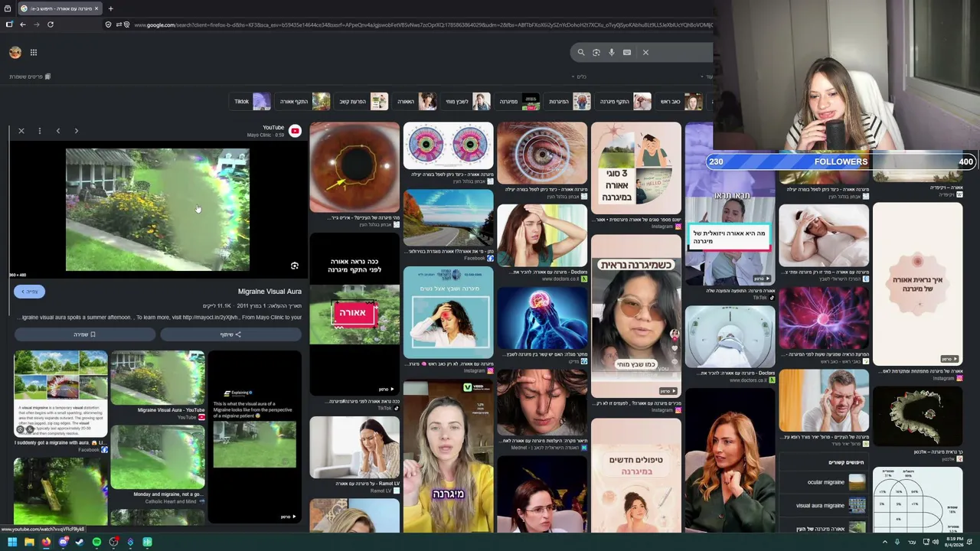Screen dimensions: 980x551
Task: Select the המיגרנות filter chip
Action: pos(569,101)
